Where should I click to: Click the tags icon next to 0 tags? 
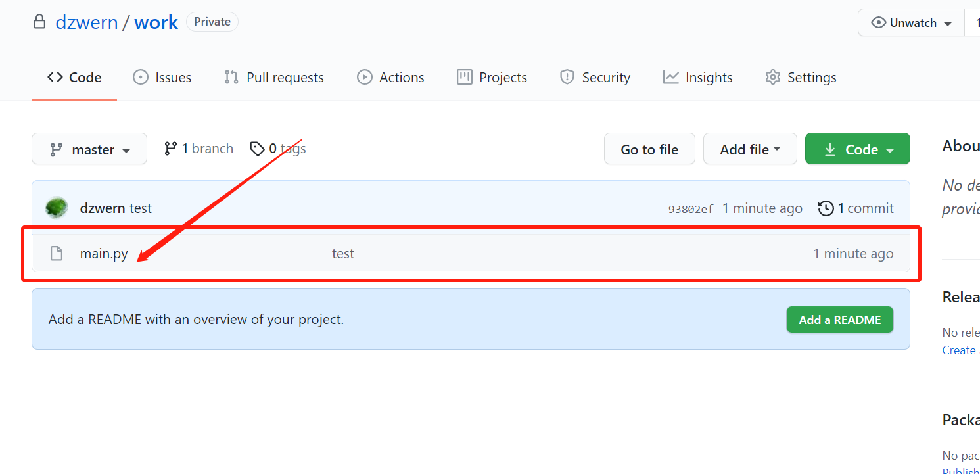coord(258,149)
